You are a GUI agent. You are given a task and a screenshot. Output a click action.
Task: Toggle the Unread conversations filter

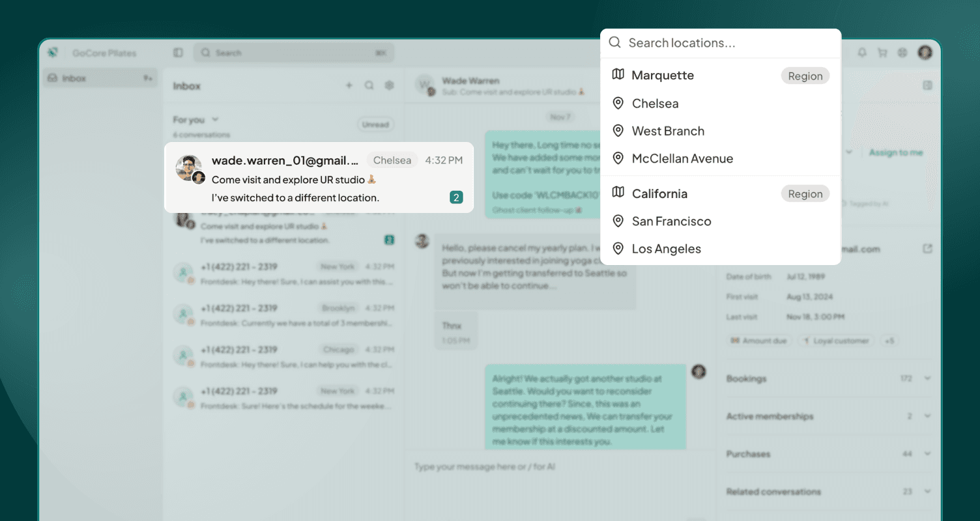(x=375, y=124)
